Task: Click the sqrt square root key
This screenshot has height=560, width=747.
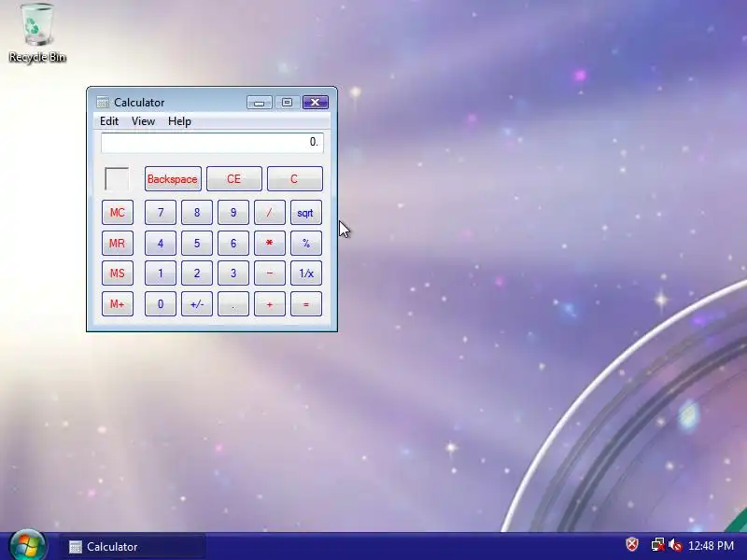Action: coord(306,213)
